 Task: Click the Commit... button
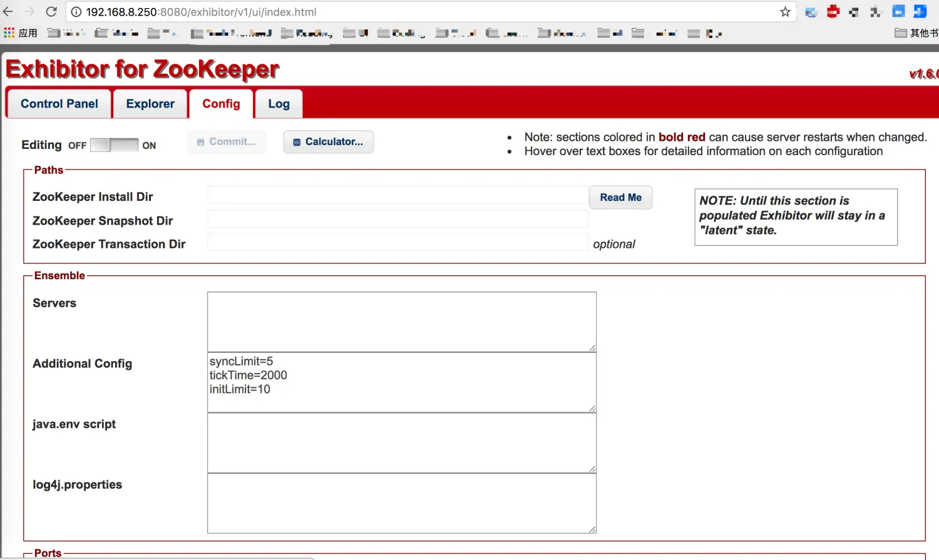227,142
